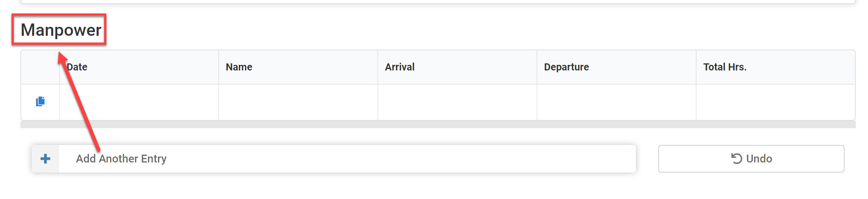Screen dimensions: 868x199
Task: Click the blue plus icon
Action: tap(45, 159)
